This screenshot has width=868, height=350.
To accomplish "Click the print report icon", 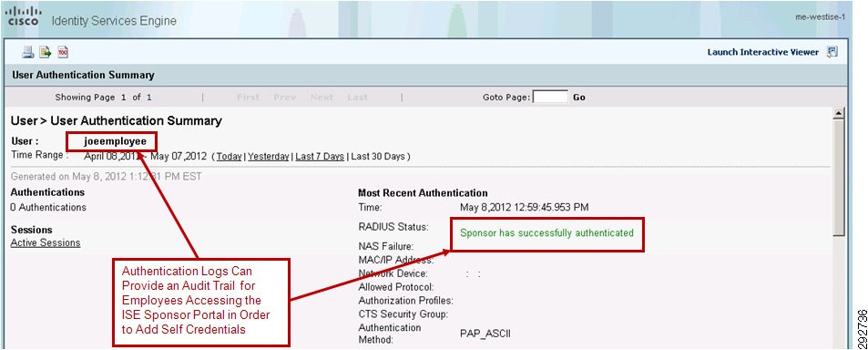I will coord(27,53).
